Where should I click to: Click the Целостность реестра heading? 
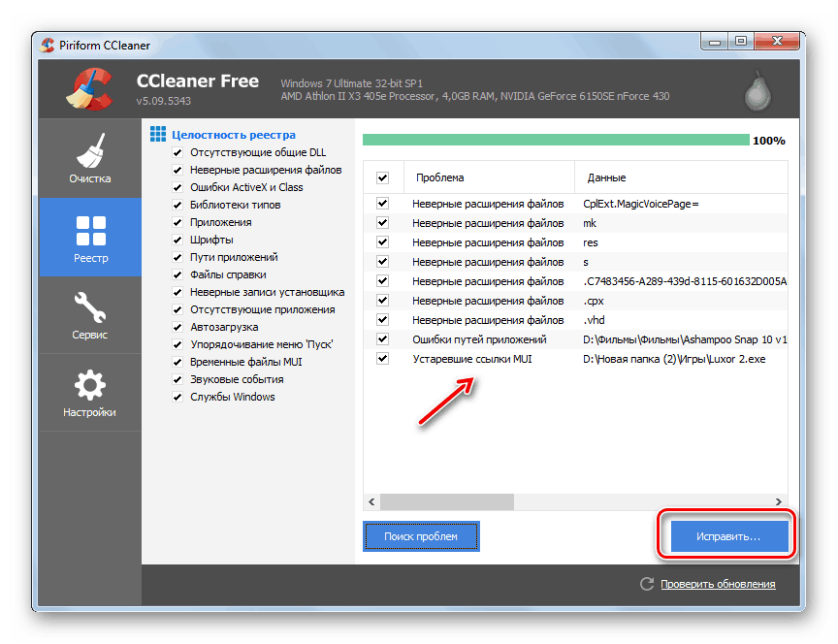(234, 135)
